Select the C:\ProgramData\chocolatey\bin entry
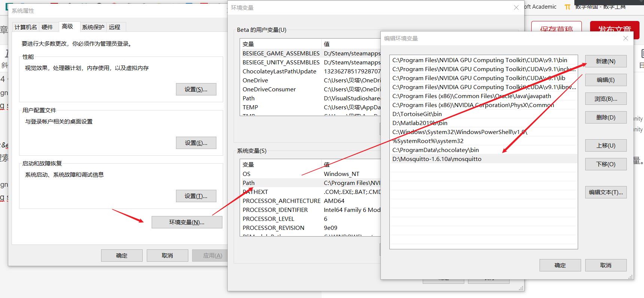The image size is (644, 298). click(x=483, y=150)
